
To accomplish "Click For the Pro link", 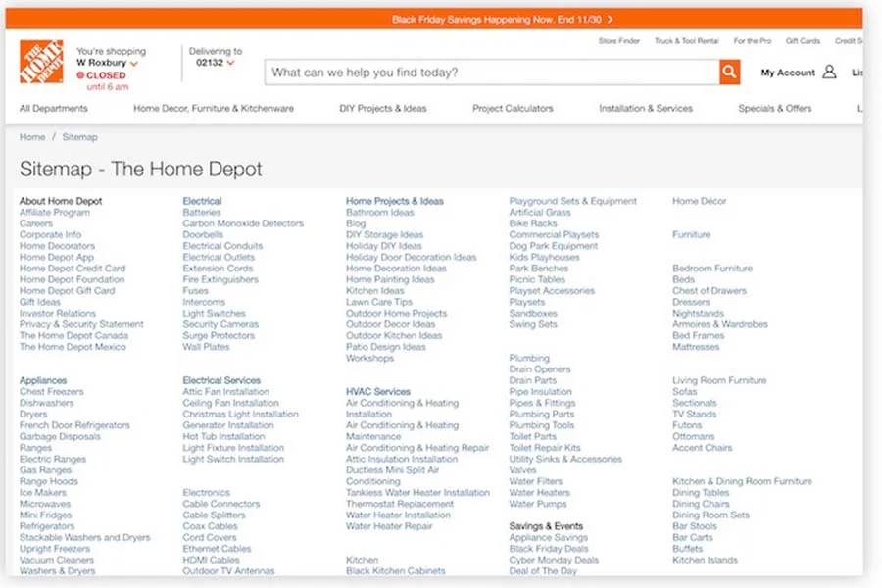I will pos(752,41).
